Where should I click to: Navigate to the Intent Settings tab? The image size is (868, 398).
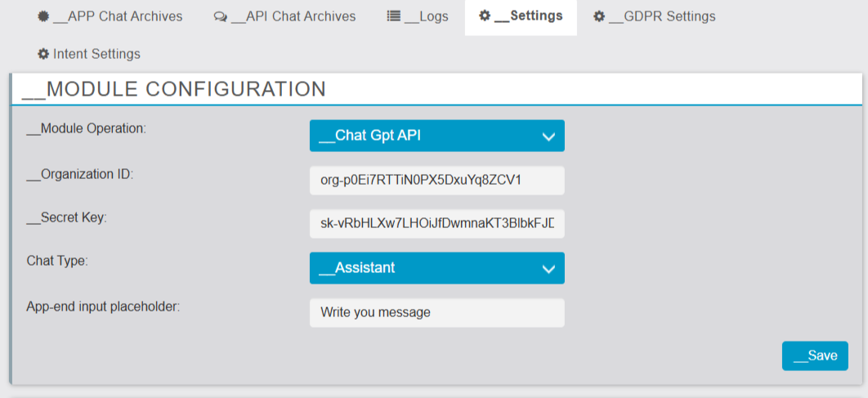click(x=96, y=54)
